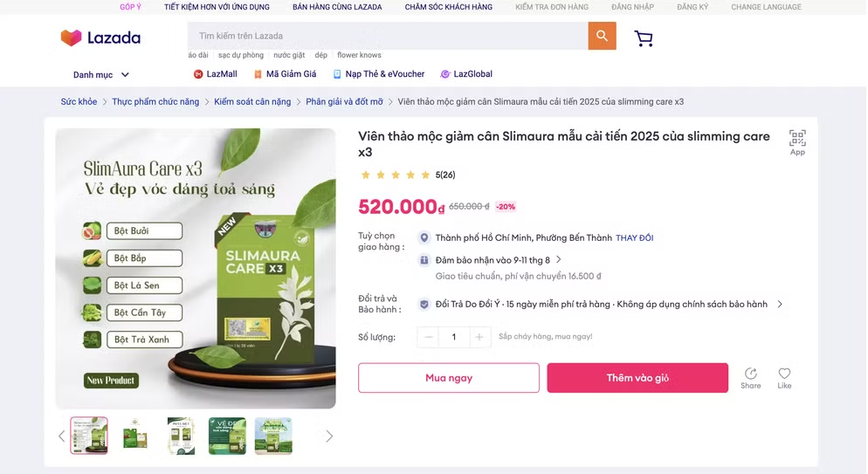Decrease quantity with the minus button
The image size is (868, 474).
pyautogui.click(x=428, y=337)
